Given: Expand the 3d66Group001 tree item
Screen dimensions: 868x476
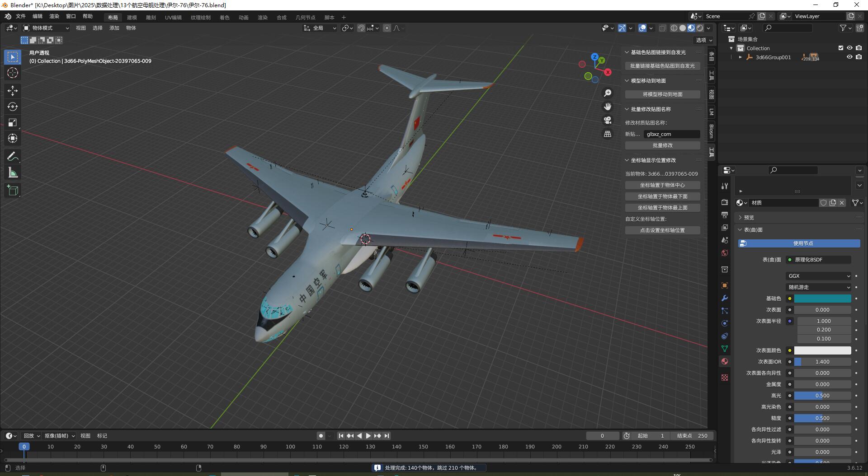Looking at the screenshot, I should click(740, 57).
